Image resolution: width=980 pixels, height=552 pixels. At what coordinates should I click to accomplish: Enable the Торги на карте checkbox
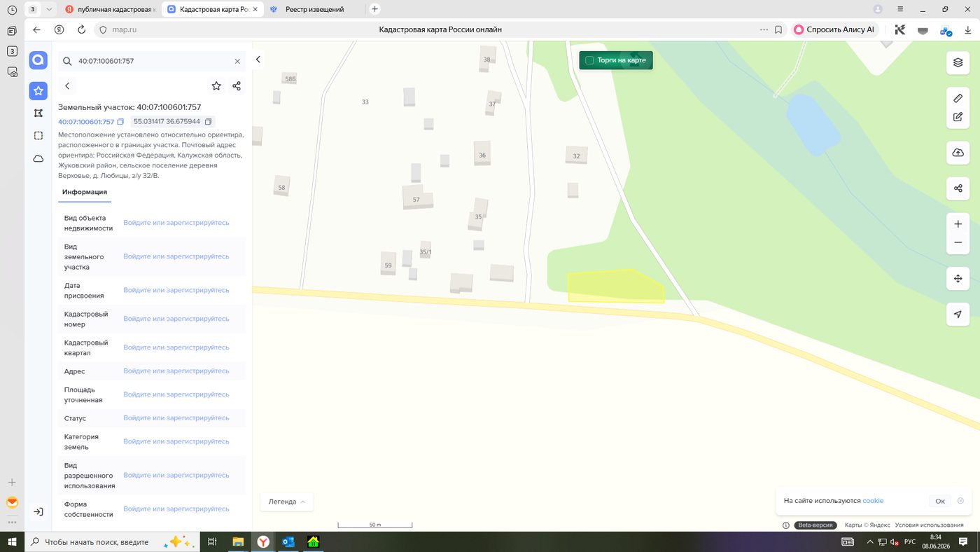click(589, 60)
